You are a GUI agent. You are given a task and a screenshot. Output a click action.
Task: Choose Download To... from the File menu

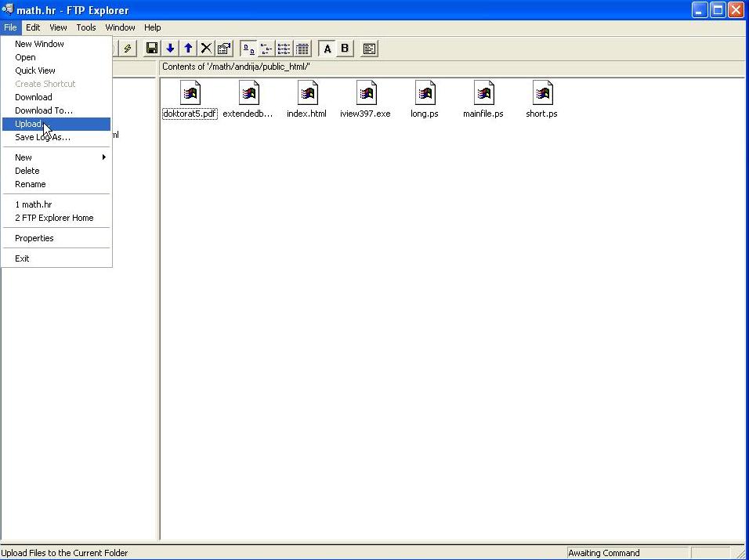pos(56,110)
